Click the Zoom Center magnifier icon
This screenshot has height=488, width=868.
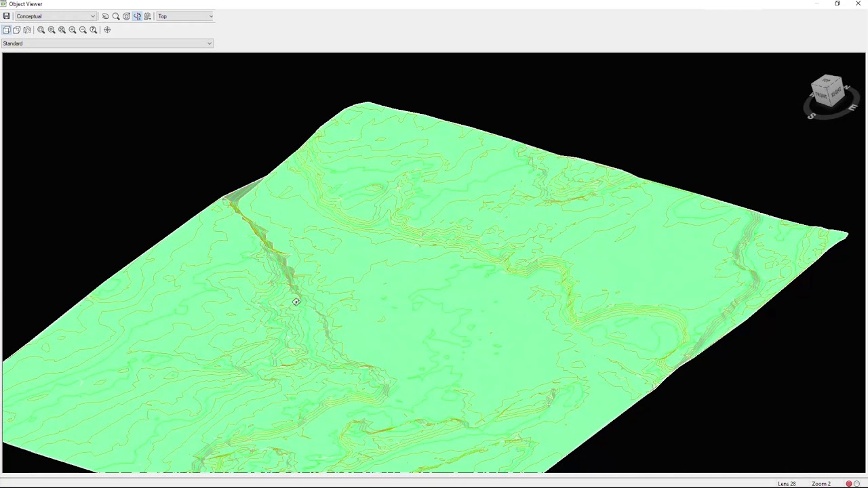pos(52,30)
